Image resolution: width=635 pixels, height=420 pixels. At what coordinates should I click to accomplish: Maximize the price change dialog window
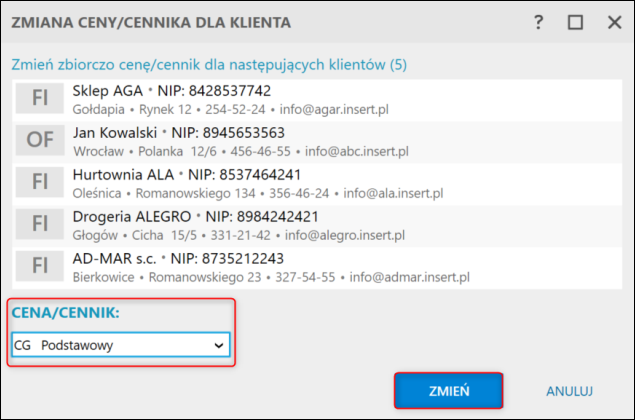pos(575,22)
